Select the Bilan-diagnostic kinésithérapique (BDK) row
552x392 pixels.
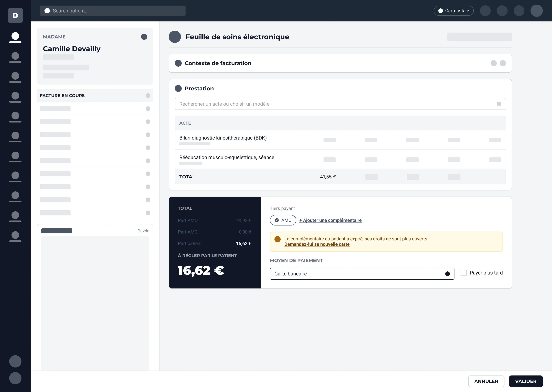340,140
